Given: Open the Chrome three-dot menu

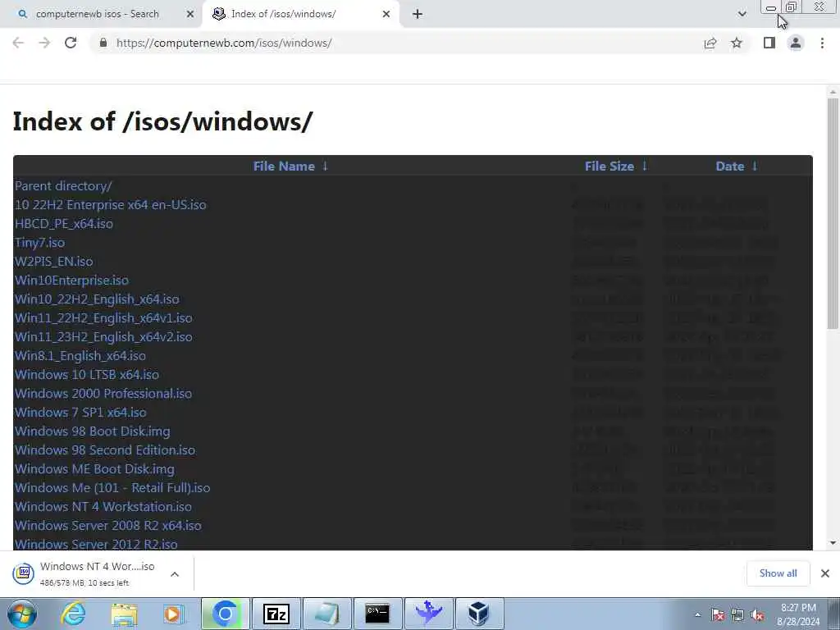Looking at the screenshot, I should (822, 43).
